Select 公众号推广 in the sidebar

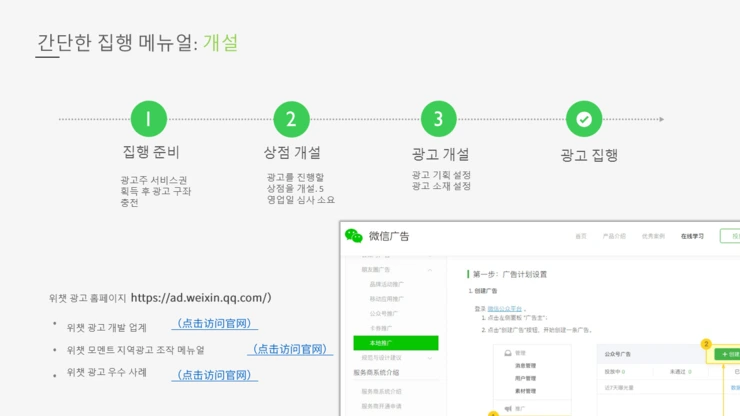(x=383, y=314)
